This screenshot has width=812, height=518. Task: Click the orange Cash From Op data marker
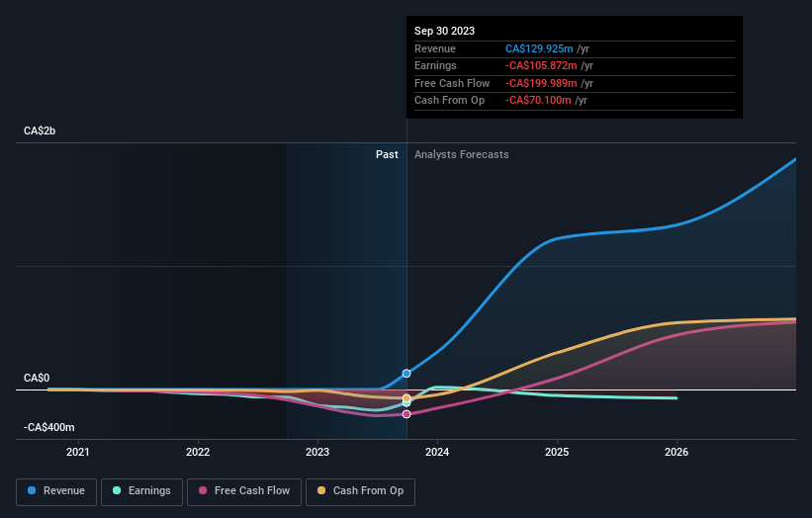(x=406, y=398)
